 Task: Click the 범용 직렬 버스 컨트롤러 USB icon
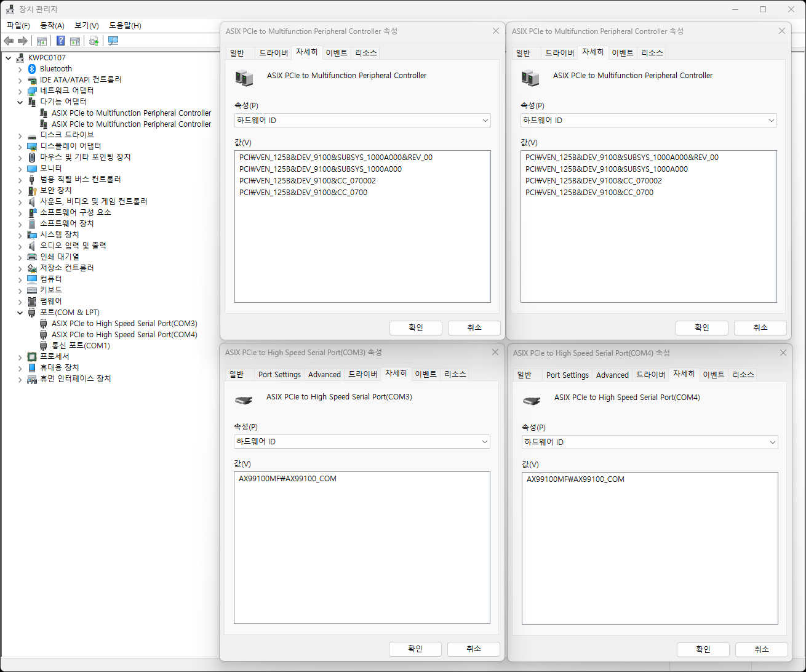32,180
